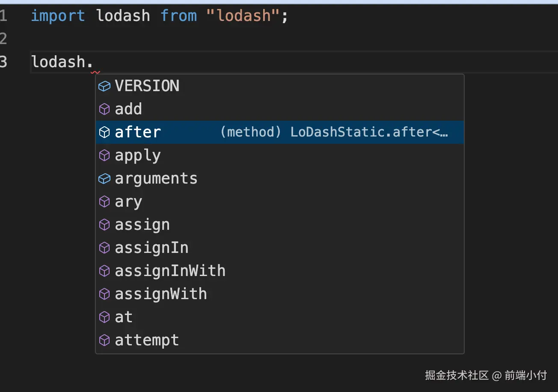Place cursor after lodash. on line 3
Image resolution: width=558 pixels, height=392 pixels.
[x=94, y=62]
